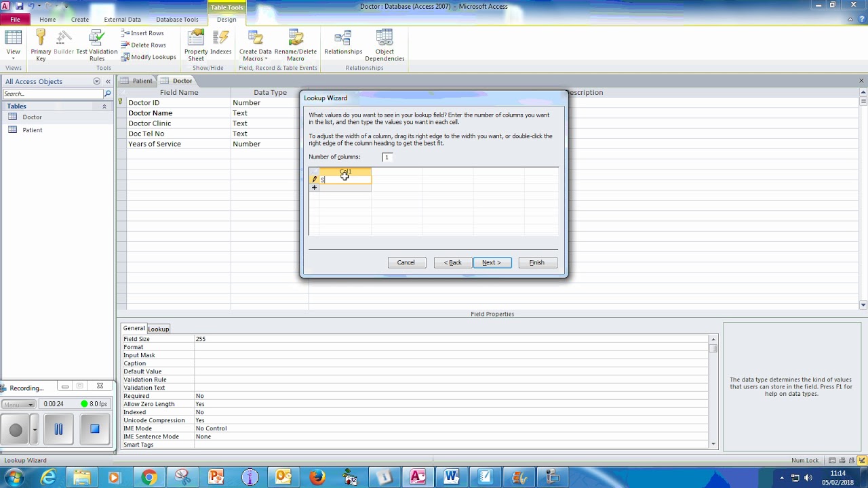Open the Windows Start menu
868x488 pixels.
pyautogui.click(x=14, y=477)
